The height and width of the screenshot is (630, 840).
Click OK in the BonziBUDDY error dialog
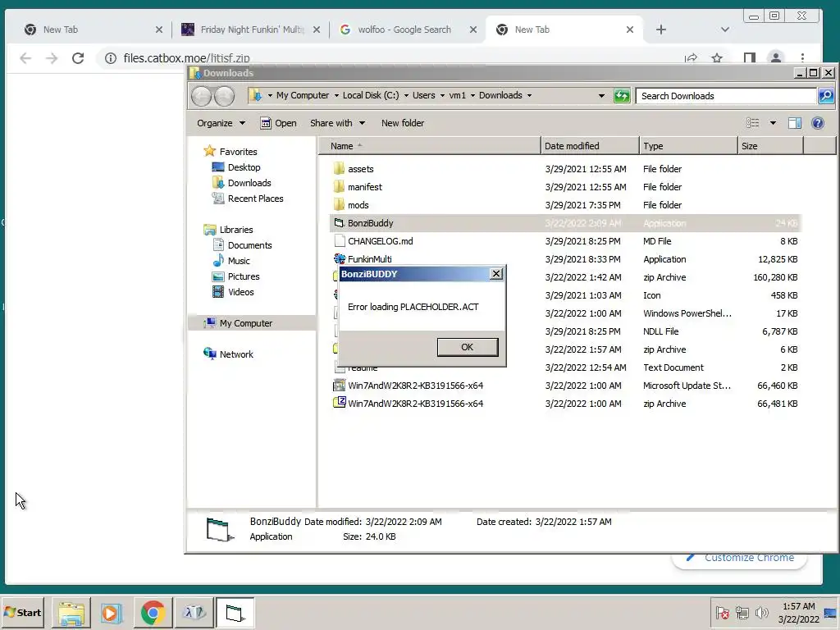click(x=467, y=347)
